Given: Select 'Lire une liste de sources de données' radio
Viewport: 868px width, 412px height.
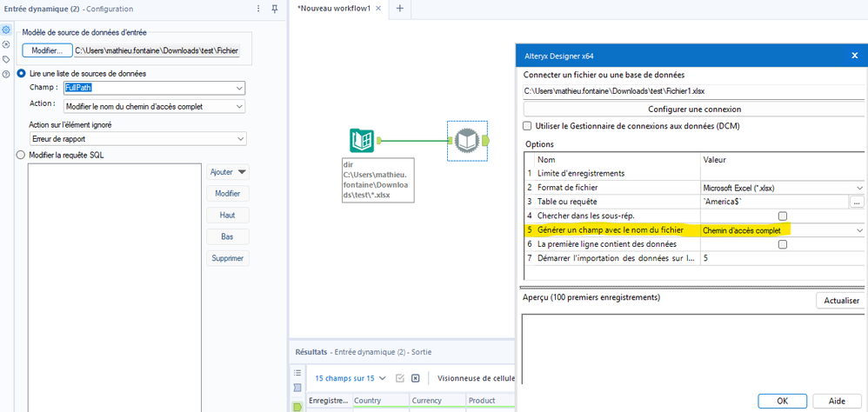Looking at the screenshot, I should [x=21, y=73].
